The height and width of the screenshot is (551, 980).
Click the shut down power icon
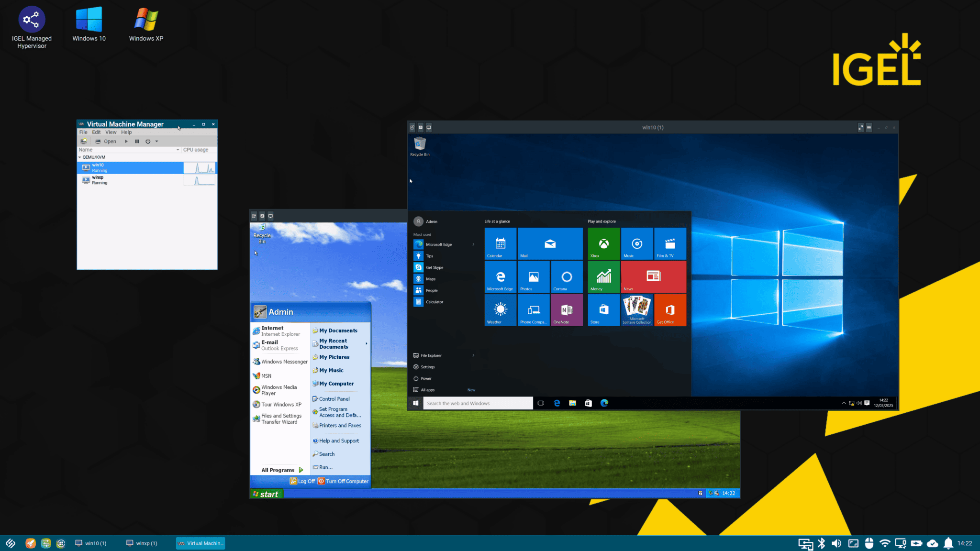148,142
